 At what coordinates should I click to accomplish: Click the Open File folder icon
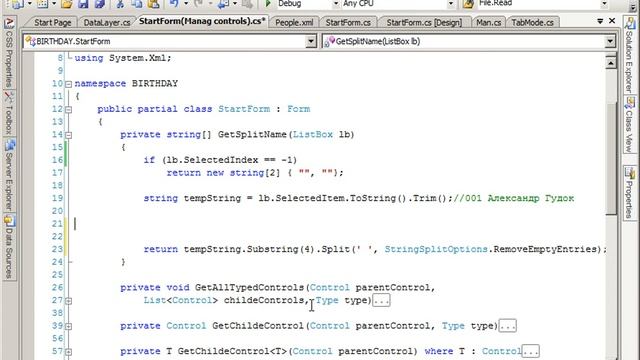coord(67,4)
